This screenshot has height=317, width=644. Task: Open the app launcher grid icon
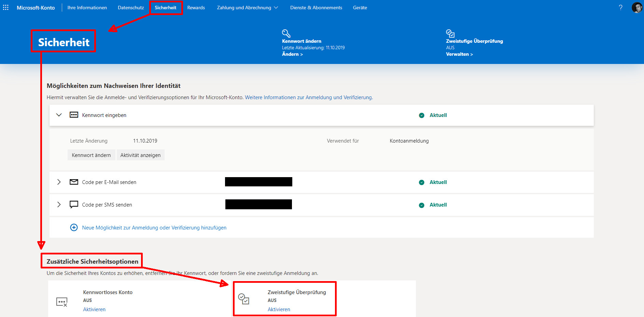coord(6,8)
